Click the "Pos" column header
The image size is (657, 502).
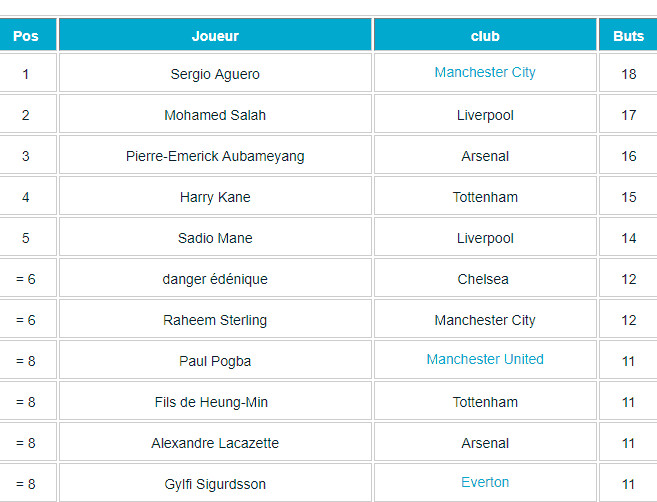pos(26,36)
